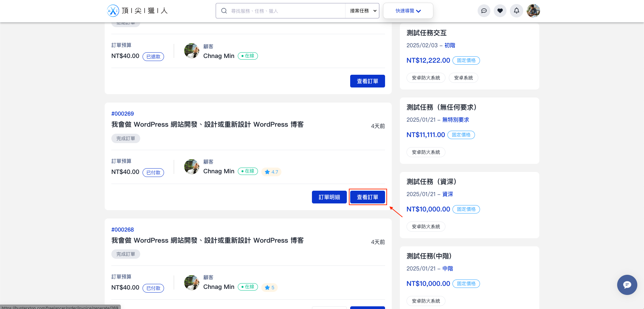Viewport: 644px width, 309px height.
Task: Click the 頂尖獵人 site logo
Action: [x=138, y=10]
